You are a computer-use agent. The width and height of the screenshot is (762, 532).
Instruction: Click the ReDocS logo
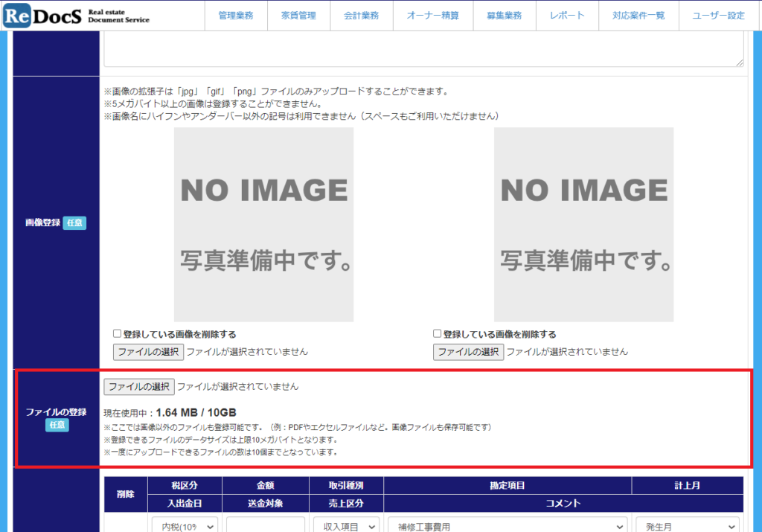[76, 16]
